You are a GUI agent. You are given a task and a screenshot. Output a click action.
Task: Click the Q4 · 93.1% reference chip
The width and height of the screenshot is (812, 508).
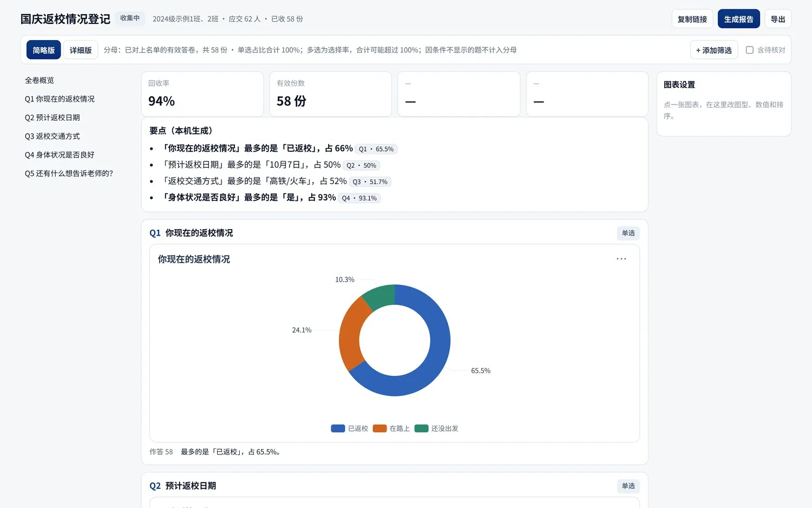[359, 198]
